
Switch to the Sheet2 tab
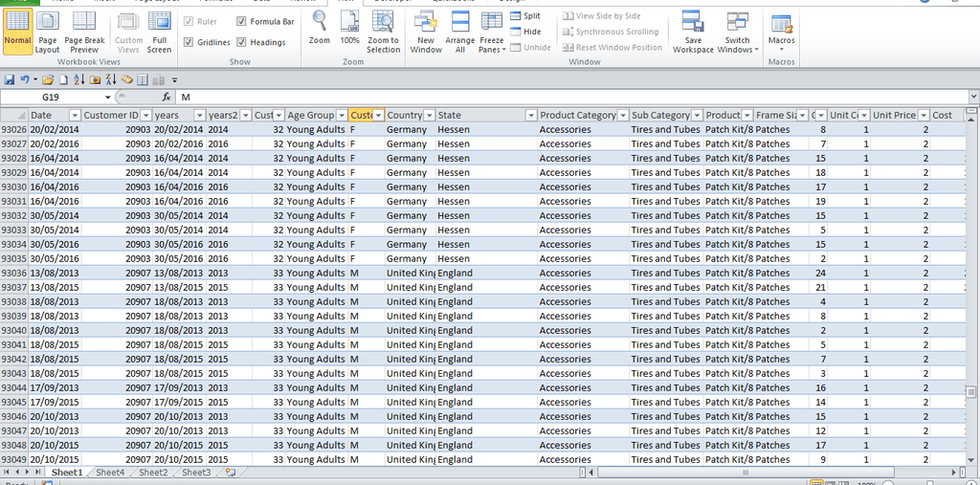(x=153, y=473)
